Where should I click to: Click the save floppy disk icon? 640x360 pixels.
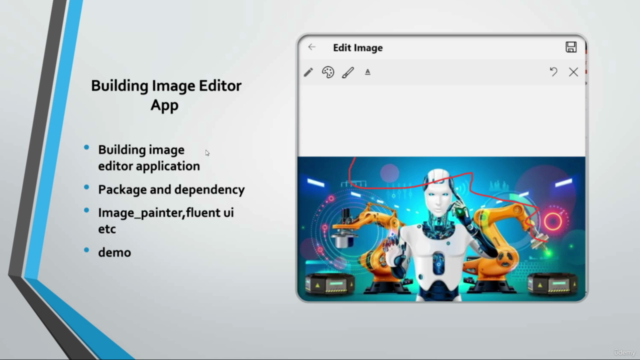click(571, 47)
